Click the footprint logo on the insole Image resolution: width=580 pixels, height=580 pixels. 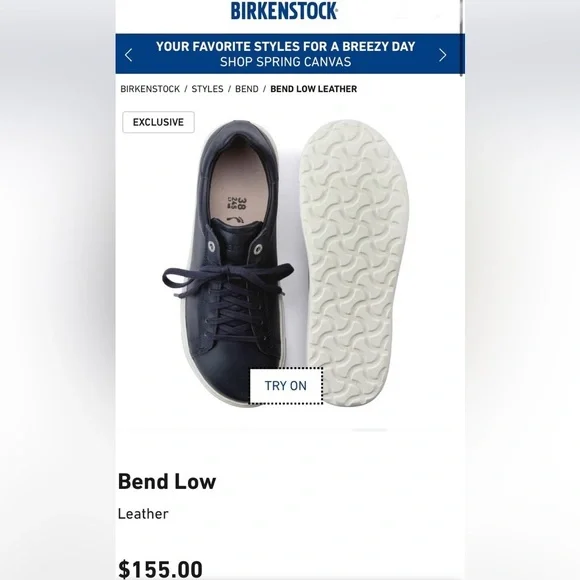235,219
